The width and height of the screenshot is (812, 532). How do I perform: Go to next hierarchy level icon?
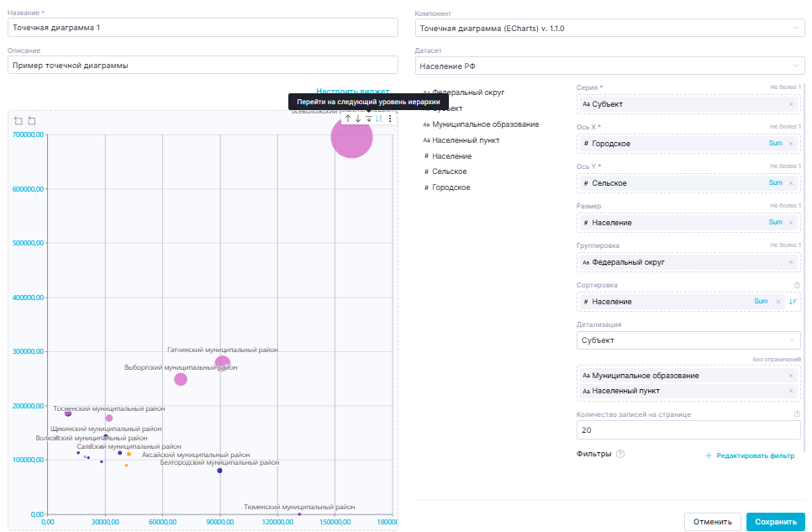pos(368,119)
